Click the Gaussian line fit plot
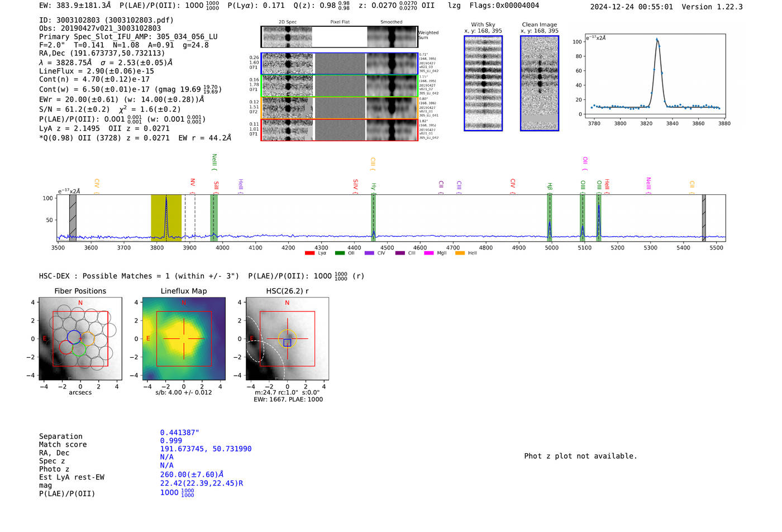 pos(655,76)
